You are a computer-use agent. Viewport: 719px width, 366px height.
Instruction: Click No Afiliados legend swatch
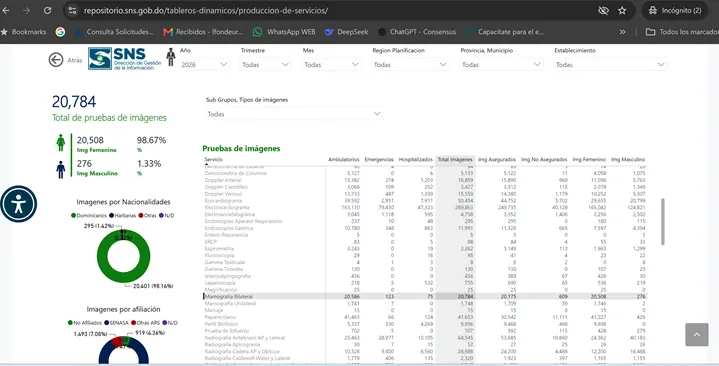pos(70,323)
